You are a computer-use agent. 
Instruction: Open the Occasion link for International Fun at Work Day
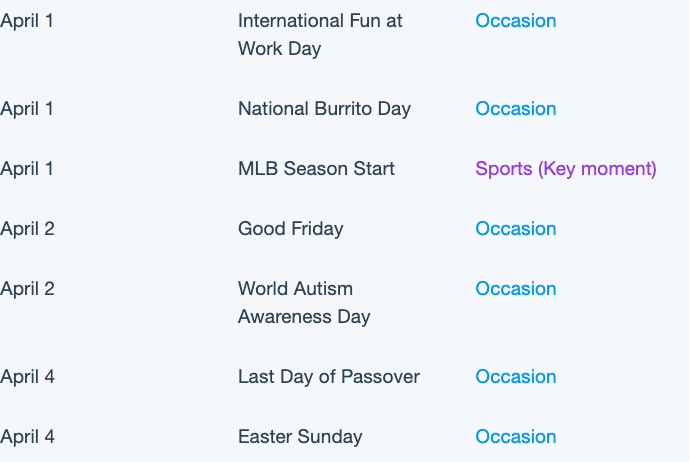[x=516, y=21]
